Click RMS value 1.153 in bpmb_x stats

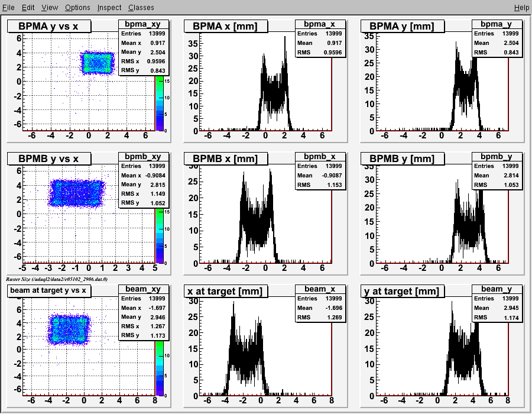click(335, 185)
